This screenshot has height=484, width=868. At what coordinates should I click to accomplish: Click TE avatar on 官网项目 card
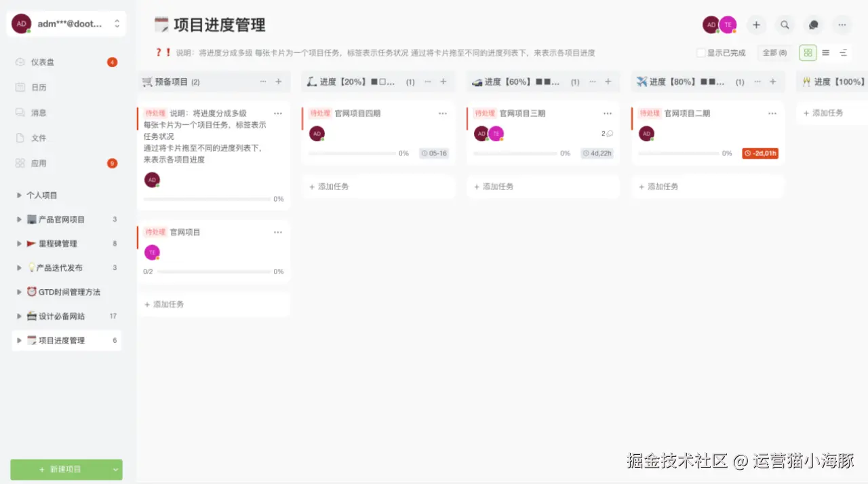coord(152,253)
